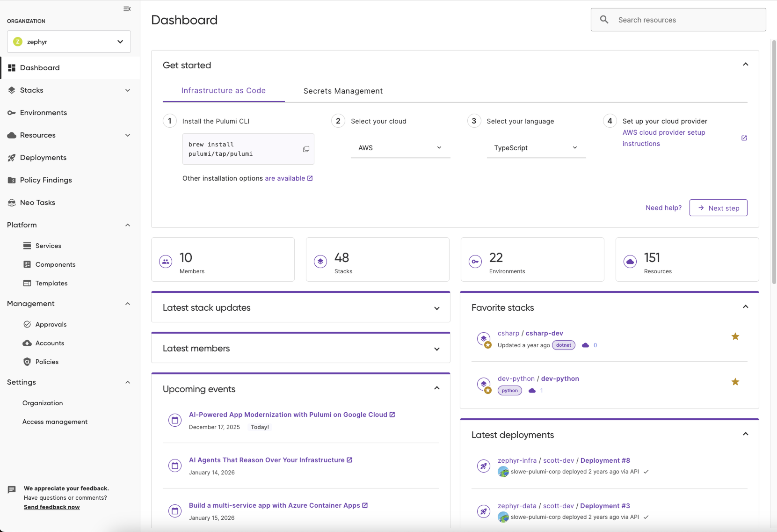Viewport: 777px width, 532px height.
Task: Click the Next step button
Action: pos(719,208)
